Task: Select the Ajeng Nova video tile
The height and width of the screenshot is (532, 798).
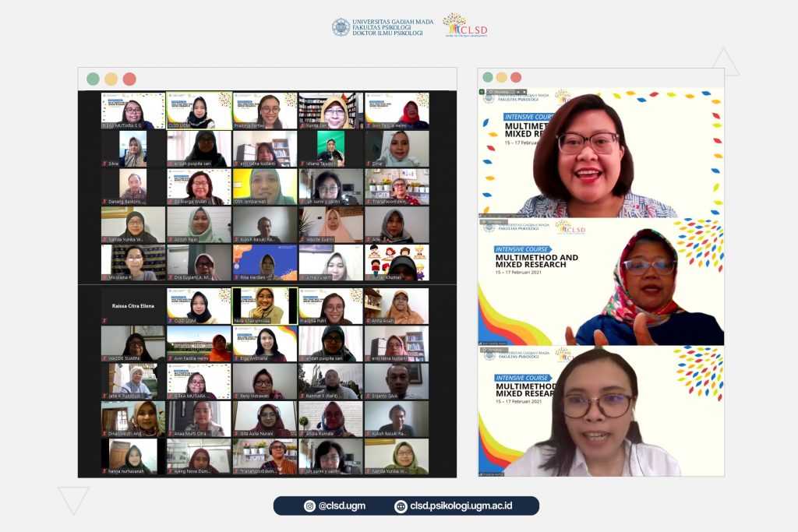Action: tap(199, 456)
